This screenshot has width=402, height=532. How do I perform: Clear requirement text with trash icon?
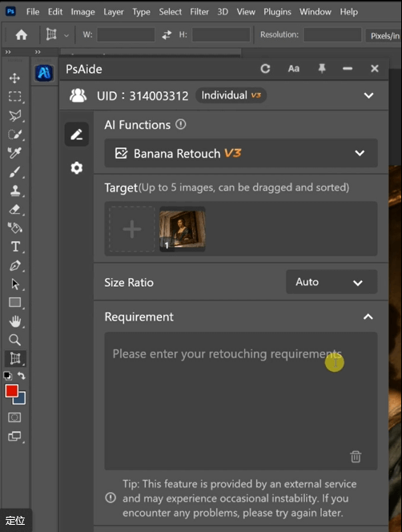click(356, 457)
